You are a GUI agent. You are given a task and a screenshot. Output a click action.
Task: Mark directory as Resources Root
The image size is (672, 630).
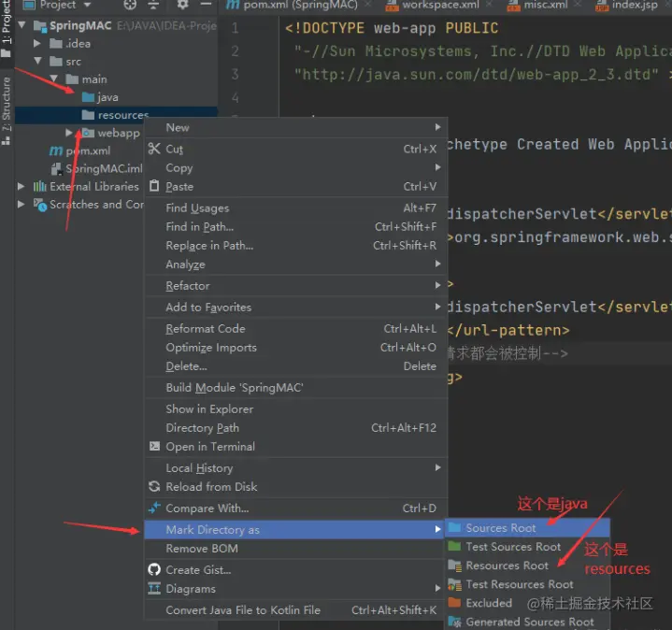tap(527, 566)
